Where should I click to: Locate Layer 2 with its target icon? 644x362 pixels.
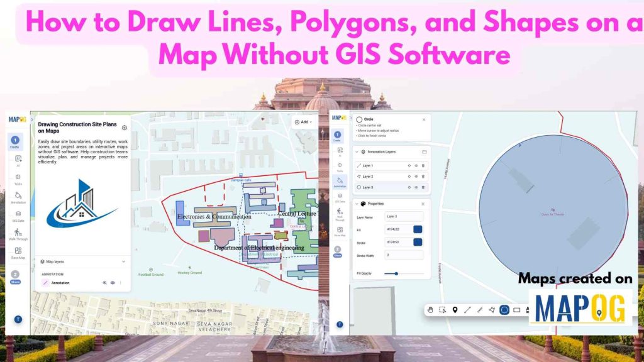click(409, 177)
